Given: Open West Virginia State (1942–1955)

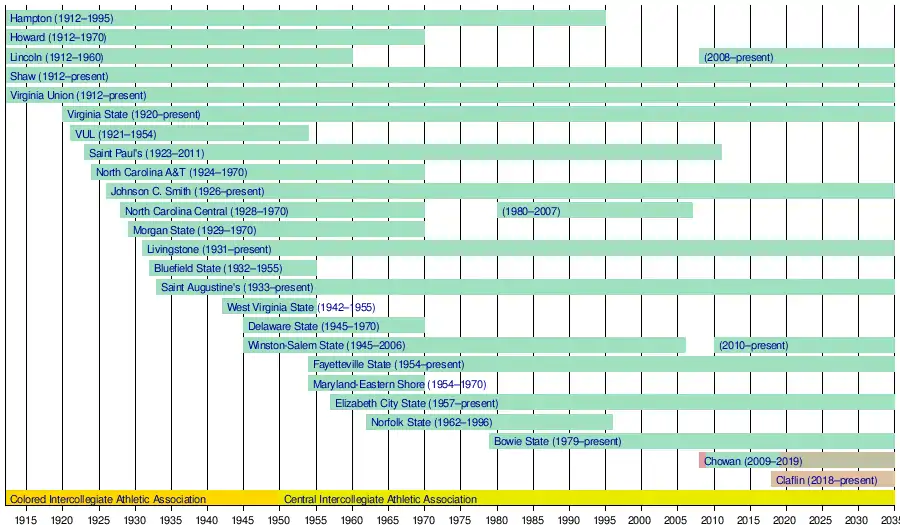Looking at the screenshot, I should click(301, 308).
